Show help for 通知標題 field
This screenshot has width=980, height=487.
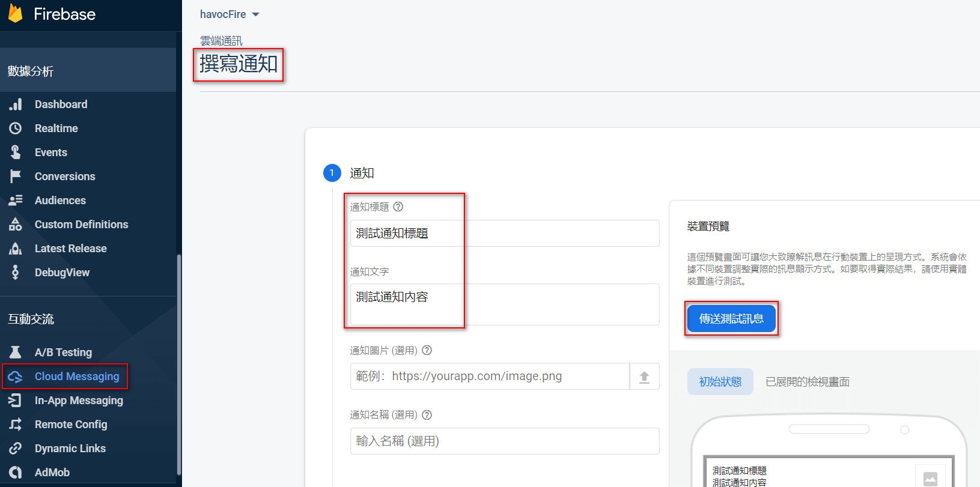click(398, 207)
